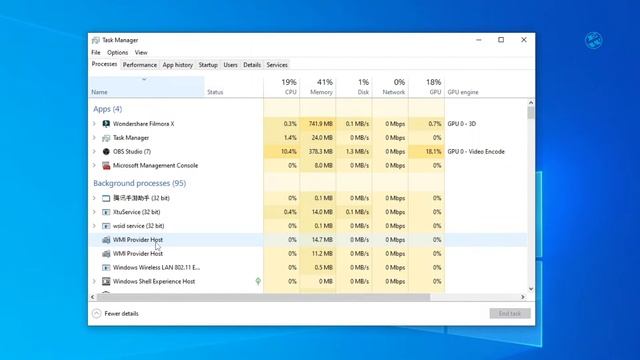Screen dimensions: 640x360
Task: Minimize the Task Manager window
Action: (x=479, y=40)
